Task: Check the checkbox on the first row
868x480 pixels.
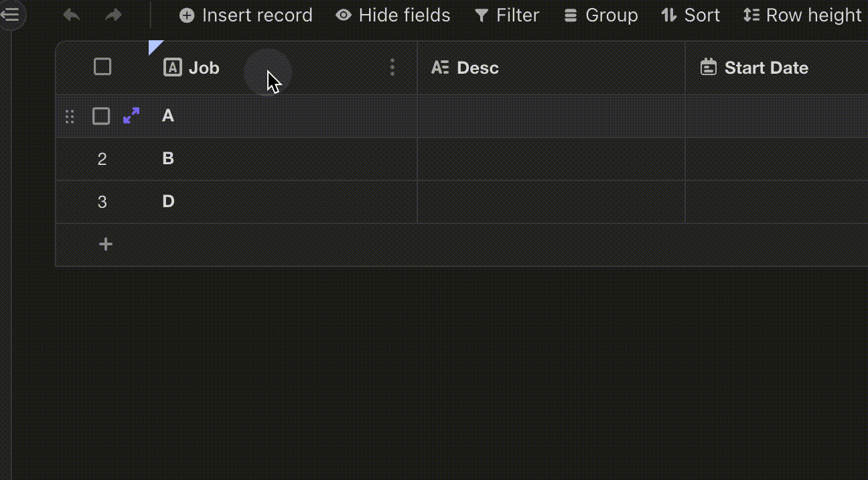Action: [101, 115]
